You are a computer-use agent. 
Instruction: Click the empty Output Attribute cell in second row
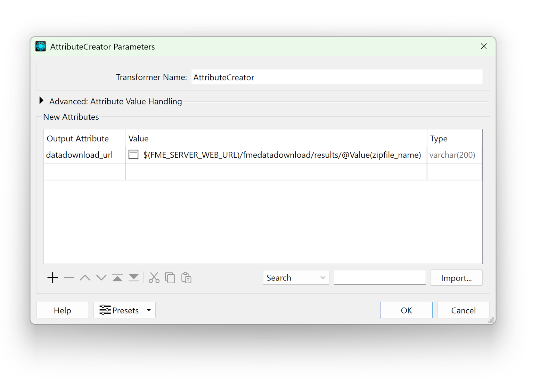point(84,172)
